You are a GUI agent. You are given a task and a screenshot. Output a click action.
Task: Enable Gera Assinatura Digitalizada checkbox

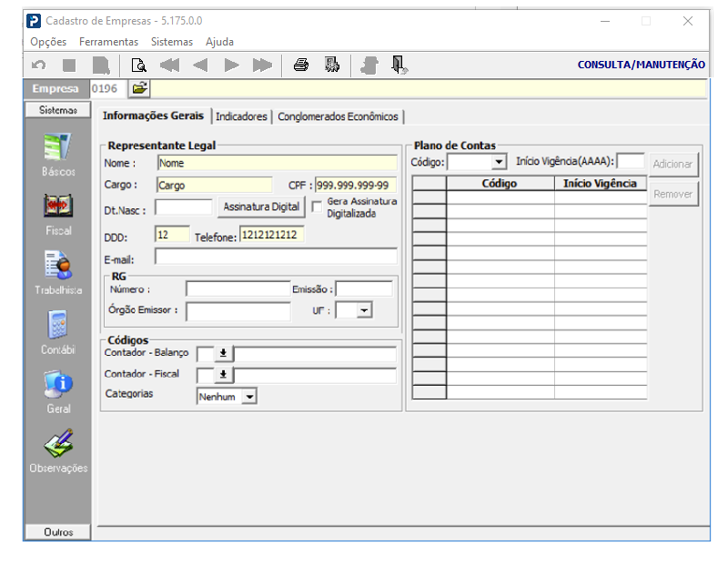pyautogui.click(x=317, y=207)
